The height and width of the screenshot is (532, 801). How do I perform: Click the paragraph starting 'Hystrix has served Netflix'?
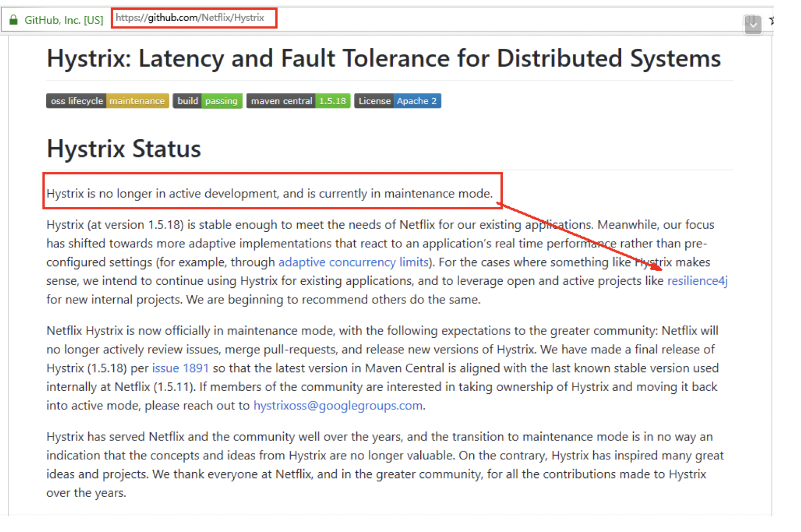point(364,465)
